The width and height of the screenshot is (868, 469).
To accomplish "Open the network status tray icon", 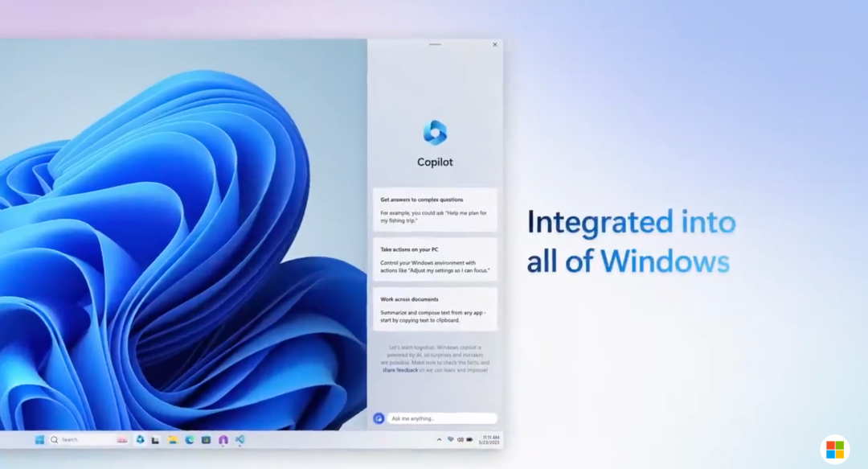I will (x=451, y=439).
